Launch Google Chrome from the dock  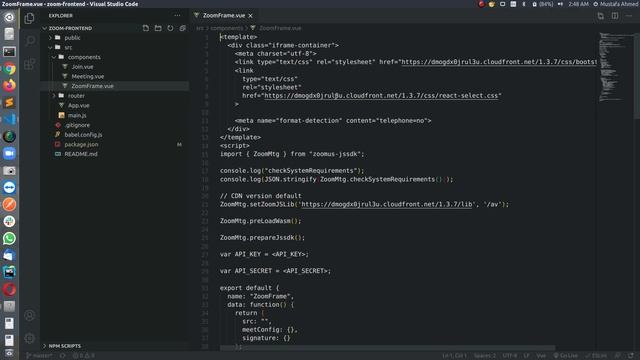pos(9,69)
